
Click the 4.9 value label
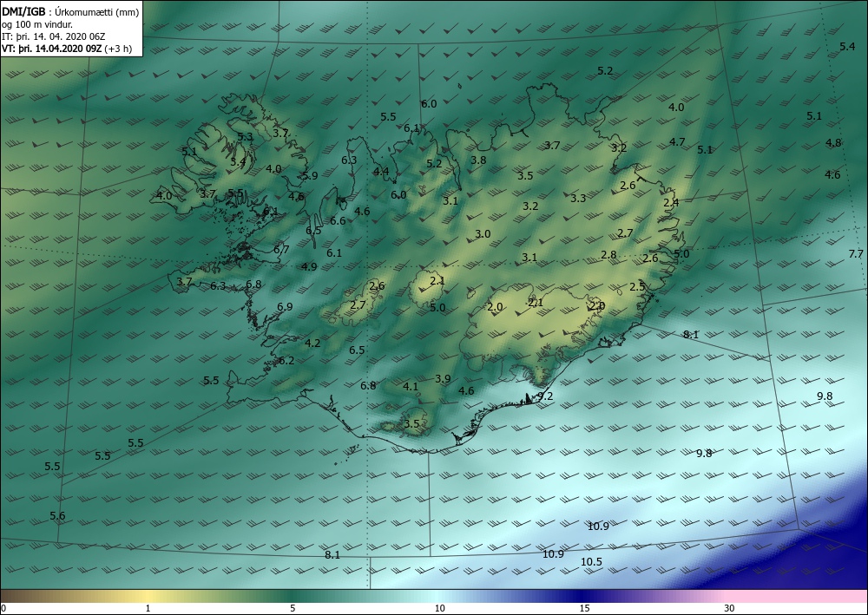click(x=310, y=266)
